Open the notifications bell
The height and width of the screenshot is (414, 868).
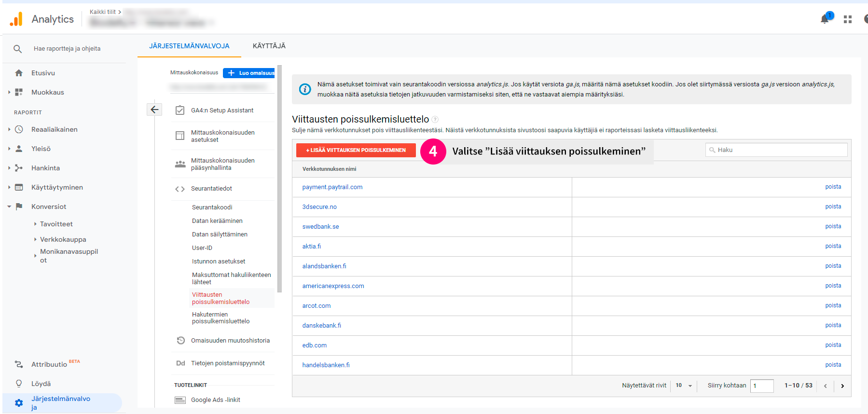point(825,19)
